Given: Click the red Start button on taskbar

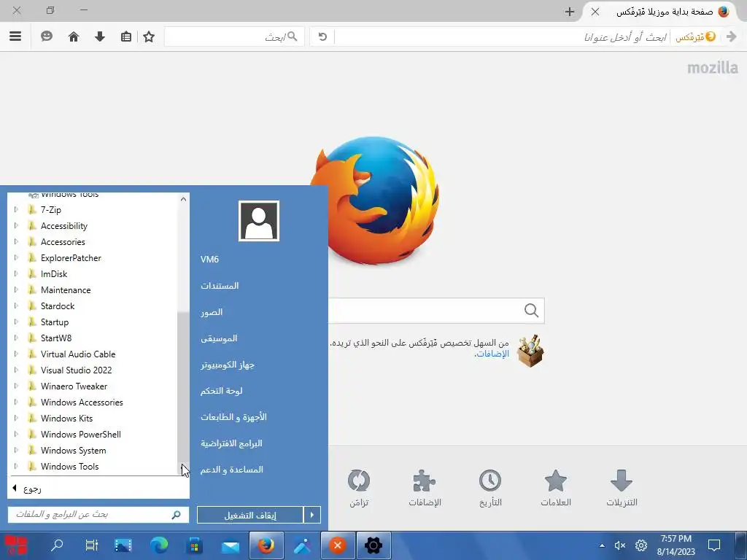Looking at the screenshot, I should pos(16,545).
